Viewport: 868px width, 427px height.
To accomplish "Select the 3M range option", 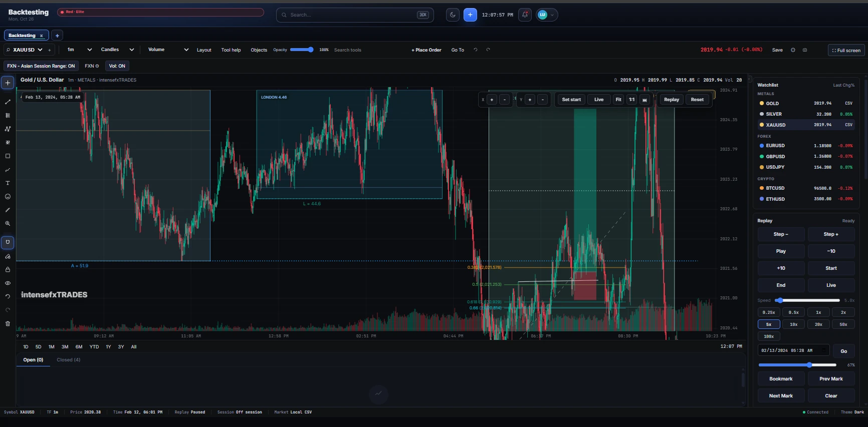I will click(65, 347).
